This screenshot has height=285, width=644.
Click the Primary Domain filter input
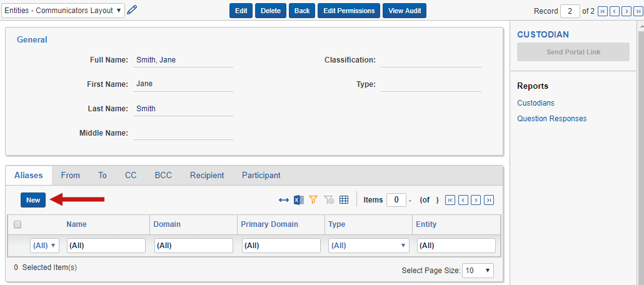(281, 246)
